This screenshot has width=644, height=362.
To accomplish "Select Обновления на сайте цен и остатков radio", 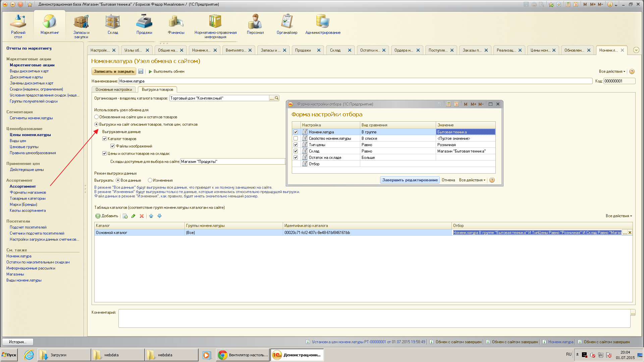I will click(x=96, y=117).
